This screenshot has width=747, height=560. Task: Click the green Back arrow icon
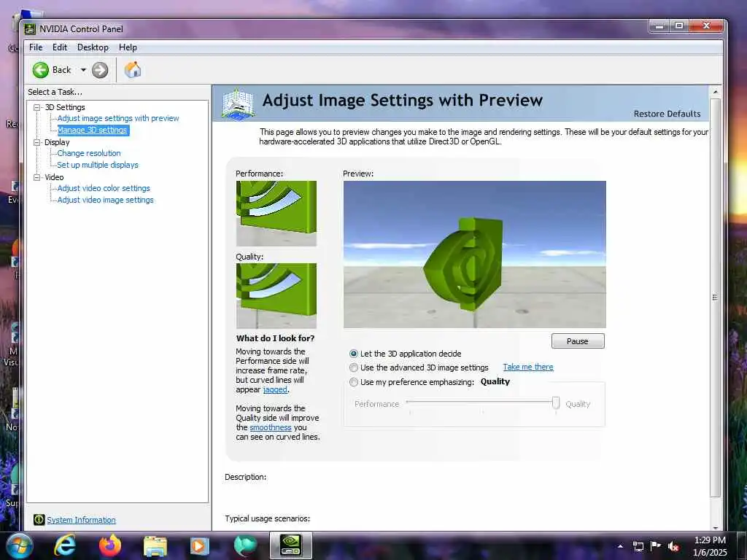41,70
